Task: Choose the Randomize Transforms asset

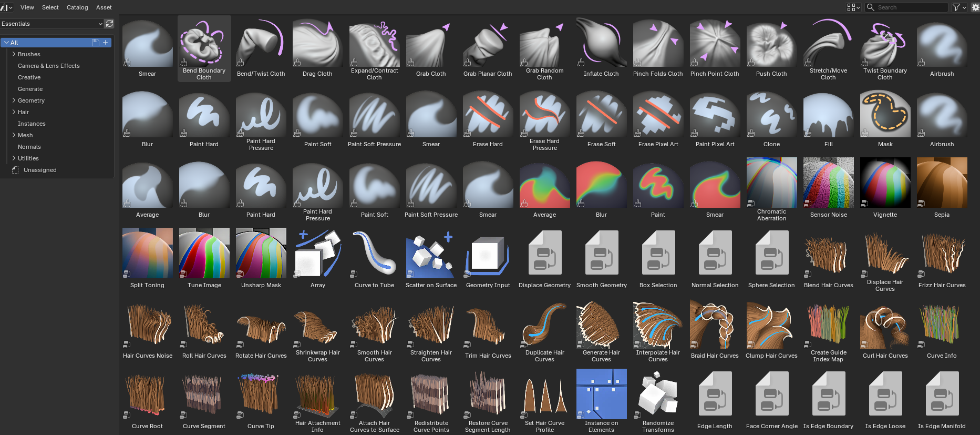Action: tap(658, 401)
